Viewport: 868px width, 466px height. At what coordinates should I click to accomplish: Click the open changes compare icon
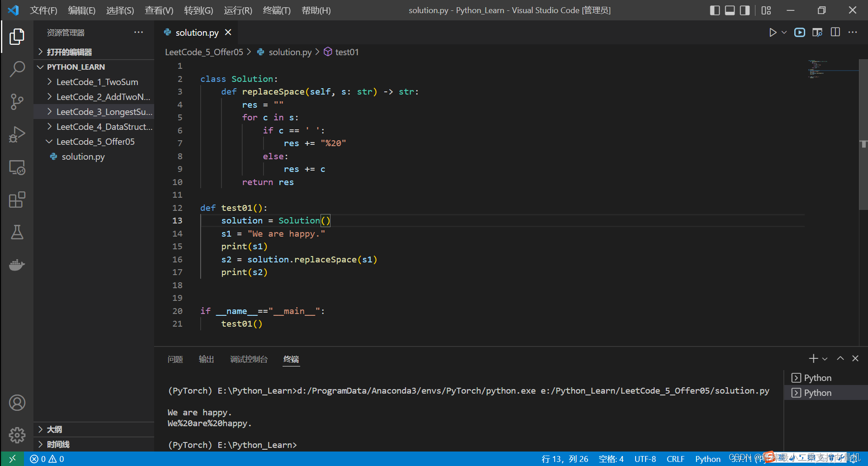[817, 33]
